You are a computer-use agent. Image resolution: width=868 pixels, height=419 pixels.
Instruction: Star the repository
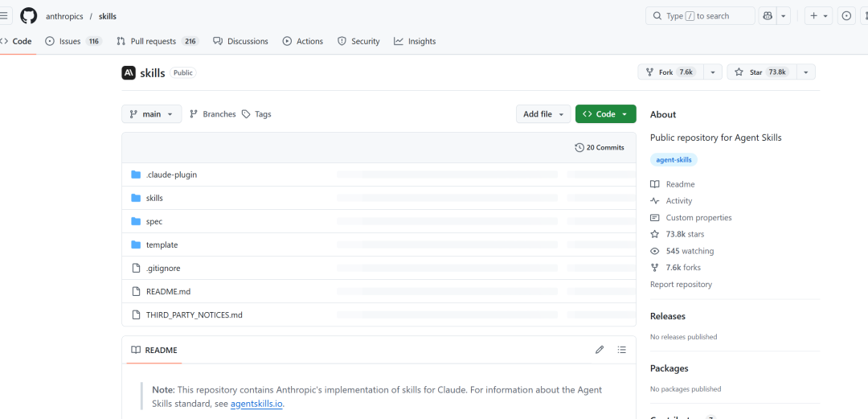point(762,72)
